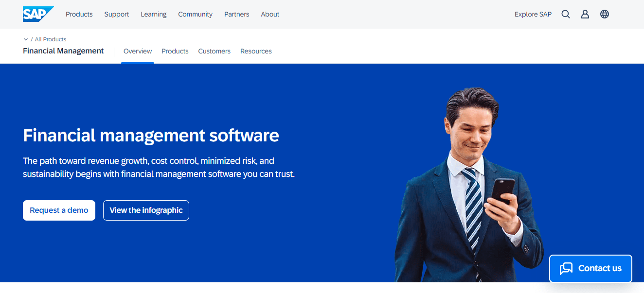This screenshot has width=644, height=293.
Task: View the Resources tab
Action: coord(256,51)
